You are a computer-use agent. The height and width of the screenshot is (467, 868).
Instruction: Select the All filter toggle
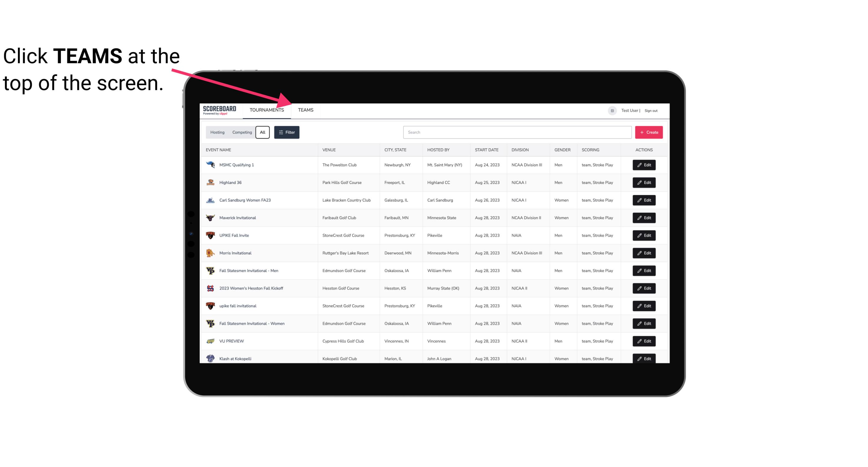coord(263,132)
